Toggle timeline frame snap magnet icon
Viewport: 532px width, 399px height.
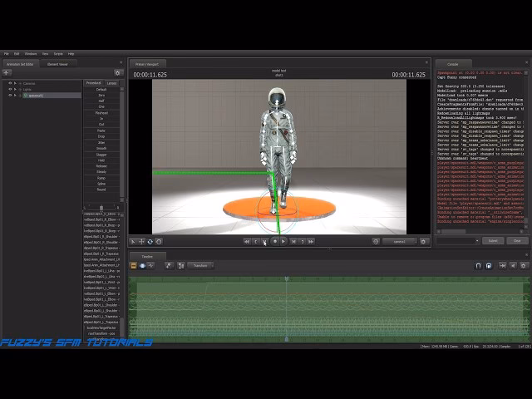point(489,266)
